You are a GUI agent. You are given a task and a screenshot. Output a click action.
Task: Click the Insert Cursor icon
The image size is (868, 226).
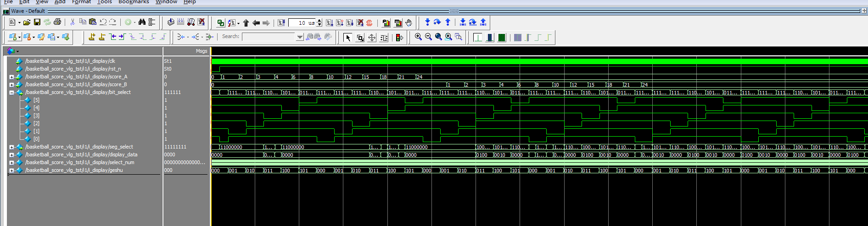[x=92, y=37]
